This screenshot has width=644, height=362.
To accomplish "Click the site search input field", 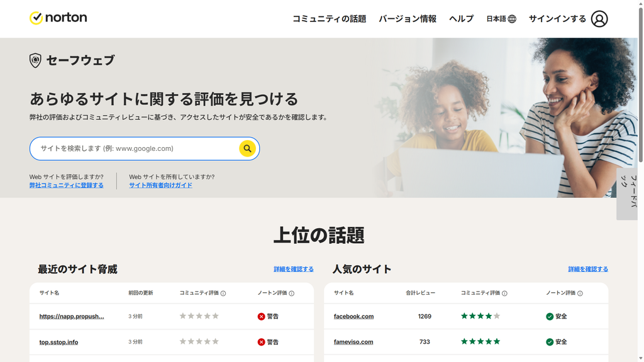I will (x=139, y=148).
